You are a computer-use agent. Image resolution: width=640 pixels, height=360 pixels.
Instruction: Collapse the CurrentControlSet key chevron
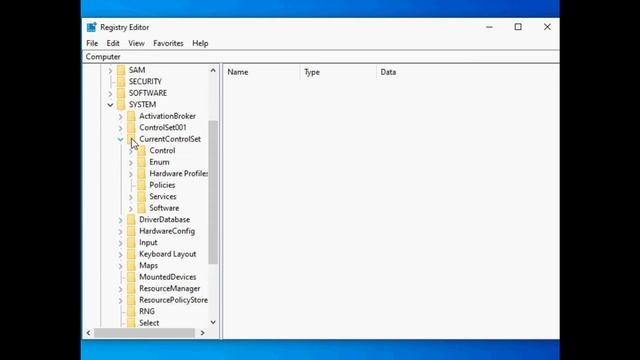tap(120, 140)
